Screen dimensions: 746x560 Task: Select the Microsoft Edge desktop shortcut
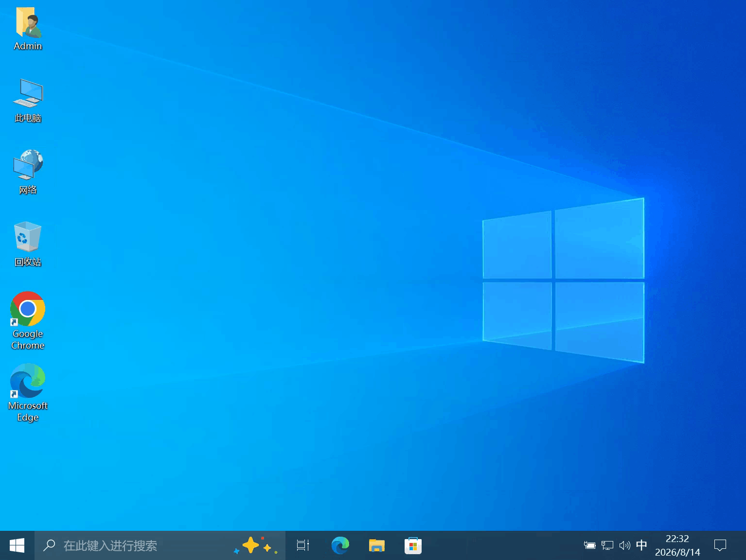pyautogui.click(x=28, y=393)
